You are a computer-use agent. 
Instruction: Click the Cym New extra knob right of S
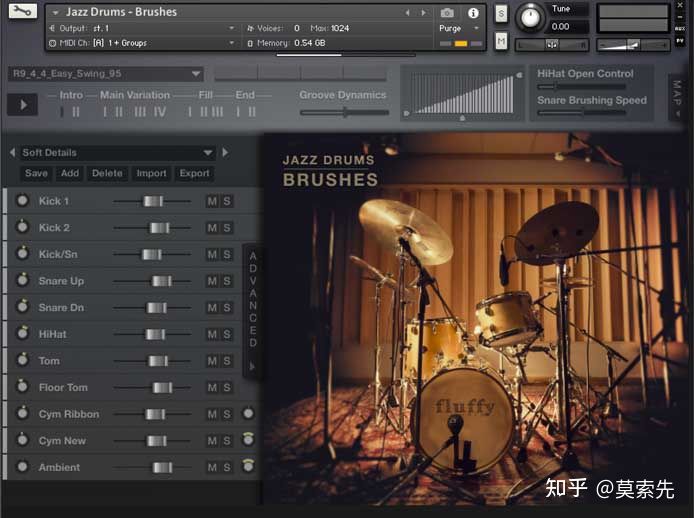248,439
